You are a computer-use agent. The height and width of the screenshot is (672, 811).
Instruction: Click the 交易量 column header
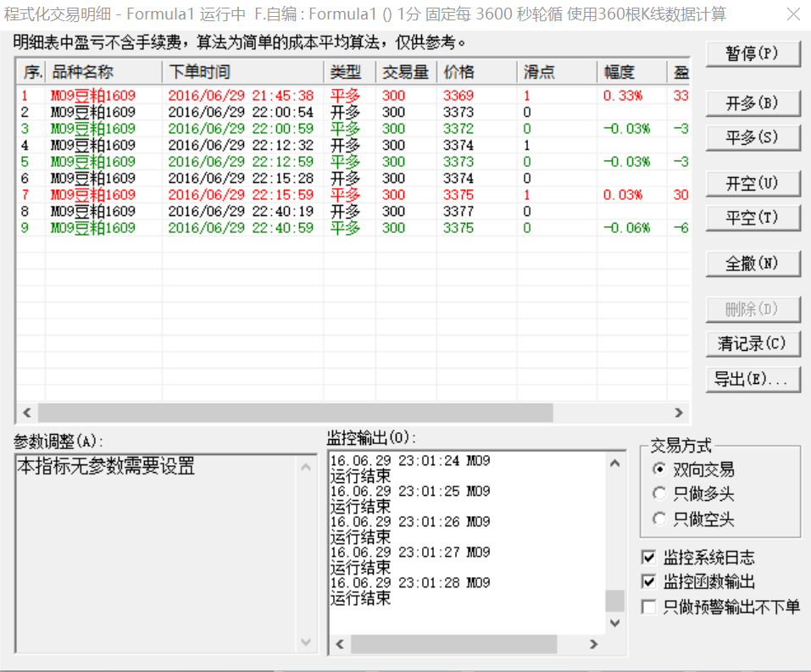[406, 72]
